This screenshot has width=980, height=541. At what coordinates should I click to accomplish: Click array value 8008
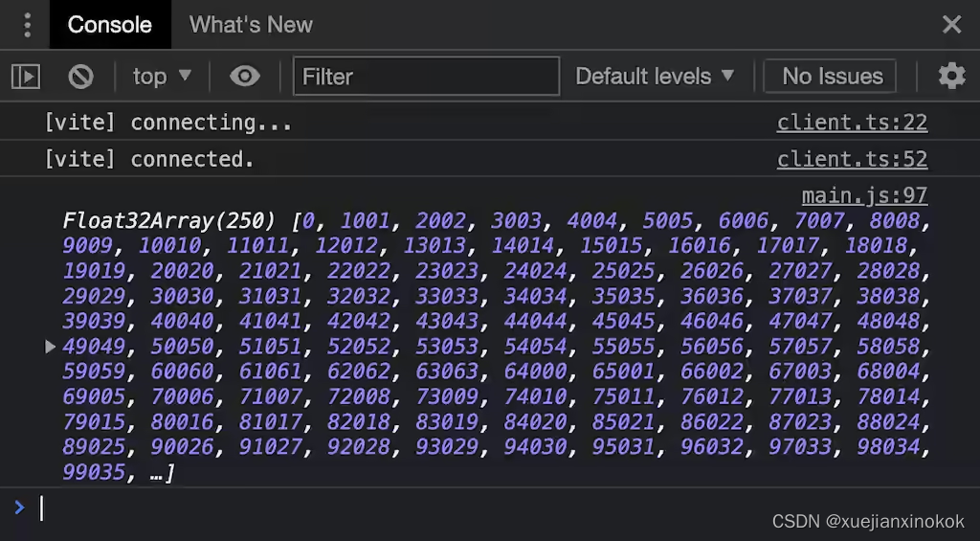(895, 221)
